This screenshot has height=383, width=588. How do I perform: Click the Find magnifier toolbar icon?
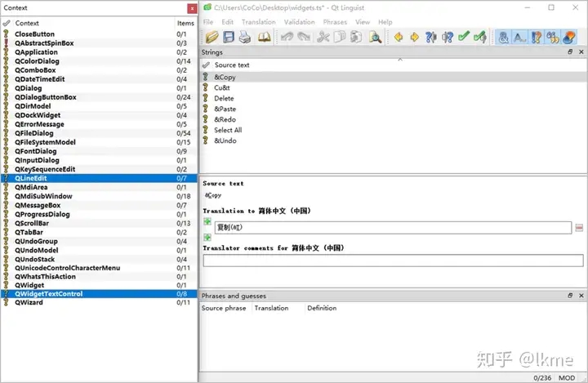(375, 37)
